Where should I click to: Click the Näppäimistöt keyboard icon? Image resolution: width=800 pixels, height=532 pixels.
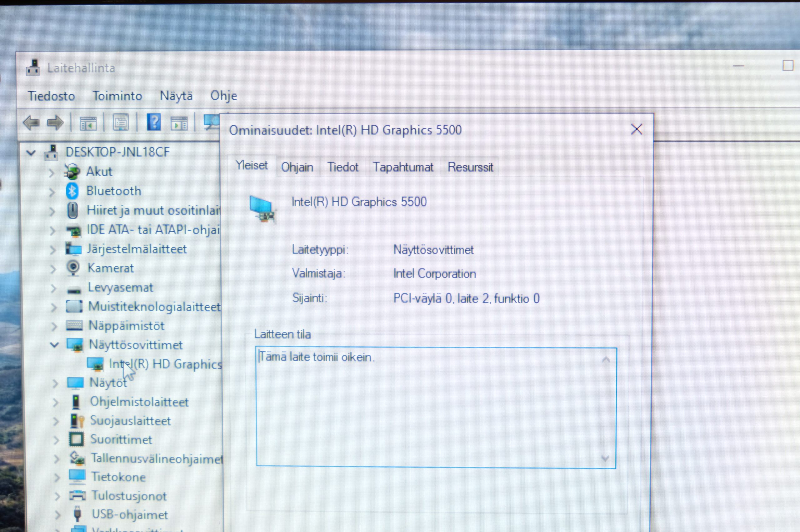tap(75, 326)
